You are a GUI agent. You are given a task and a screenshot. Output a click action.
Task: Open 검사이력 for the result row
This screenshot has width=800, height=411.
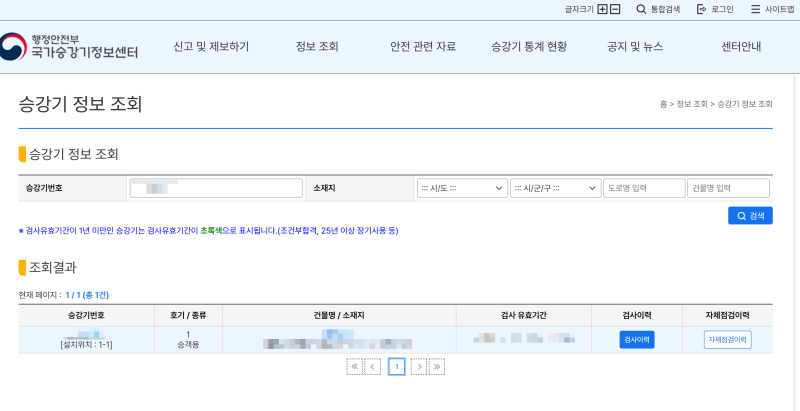click(637, 340)
